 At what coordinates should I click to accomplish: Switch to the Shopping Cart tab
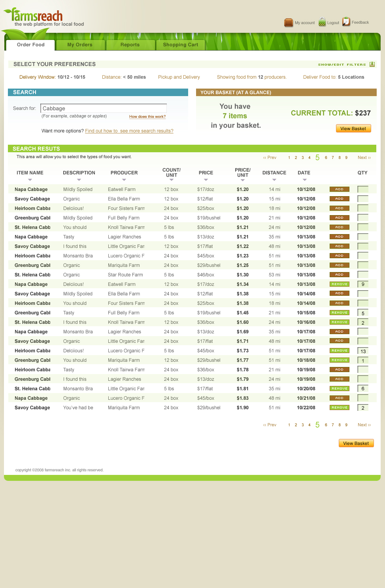181,45
